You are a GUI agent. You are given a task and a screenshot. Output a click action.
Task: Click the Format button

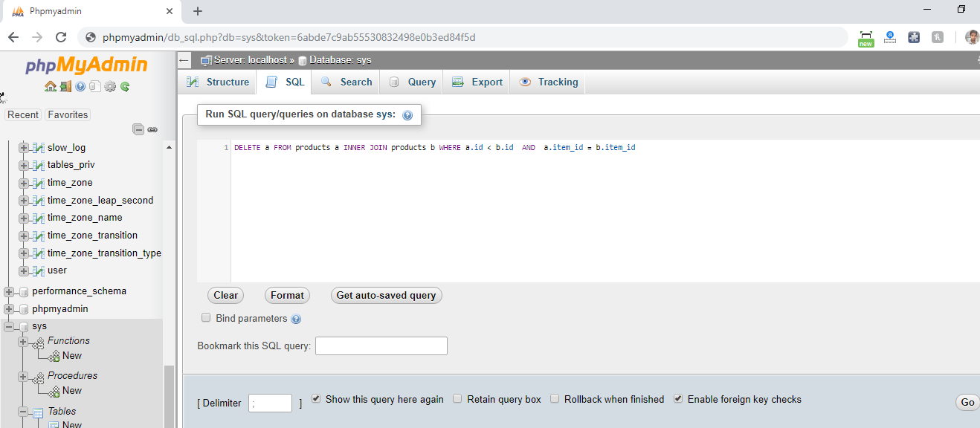287,295
